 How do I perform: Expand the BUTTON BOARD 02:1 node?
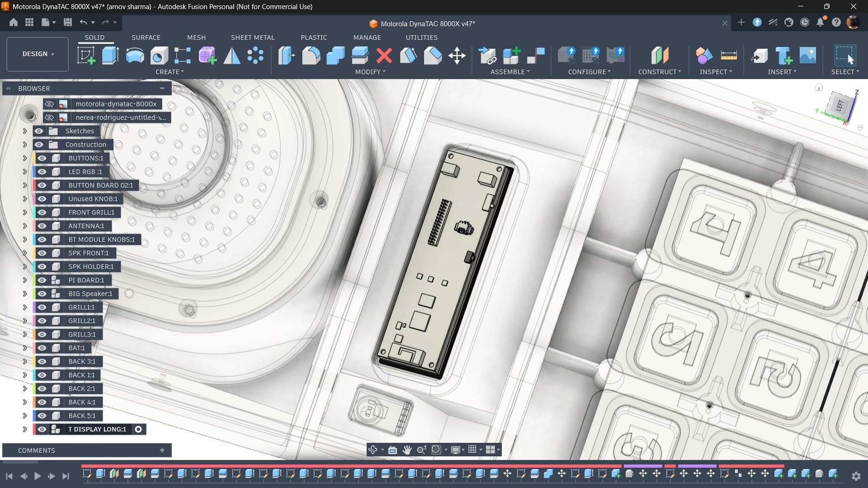25,185
